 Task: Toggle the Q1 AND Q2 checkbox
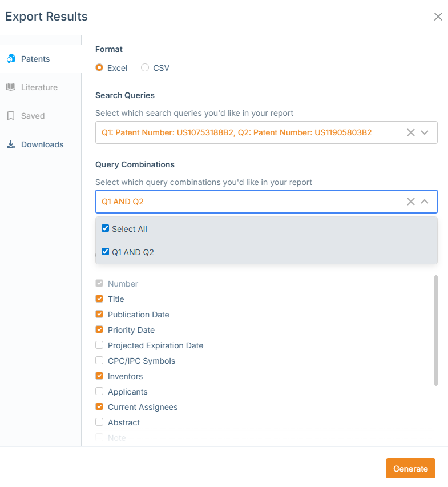click(x=105, y=251)
